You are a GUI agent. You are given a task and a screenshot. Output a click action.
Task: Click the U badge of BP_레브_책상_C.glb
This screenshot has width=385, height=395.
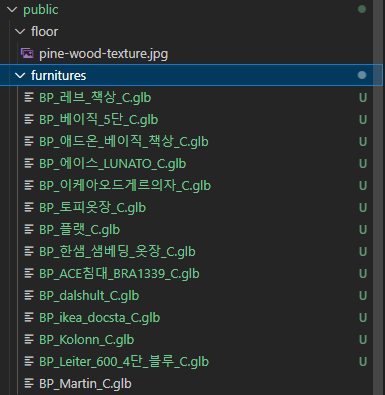(x=363, y=98)
